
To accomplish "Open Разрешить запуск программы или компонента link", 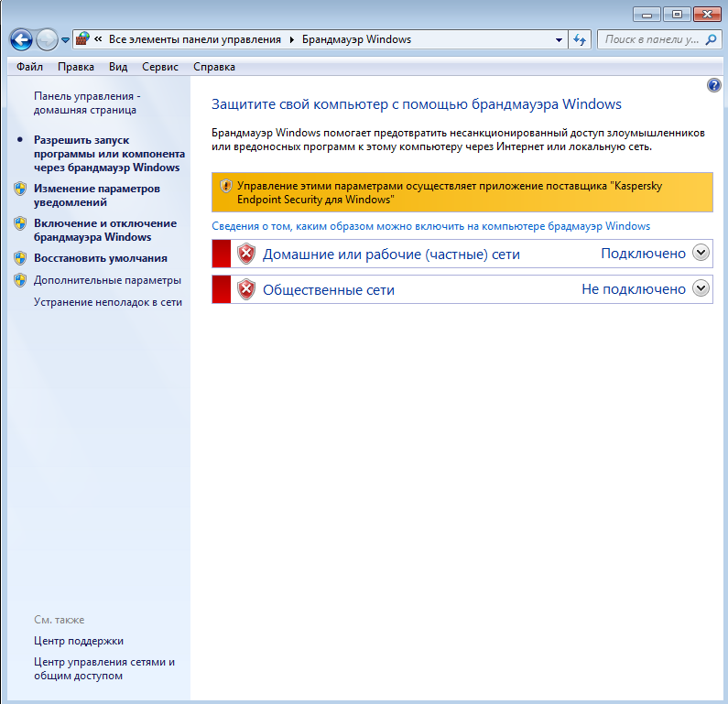I will [109, 154].
